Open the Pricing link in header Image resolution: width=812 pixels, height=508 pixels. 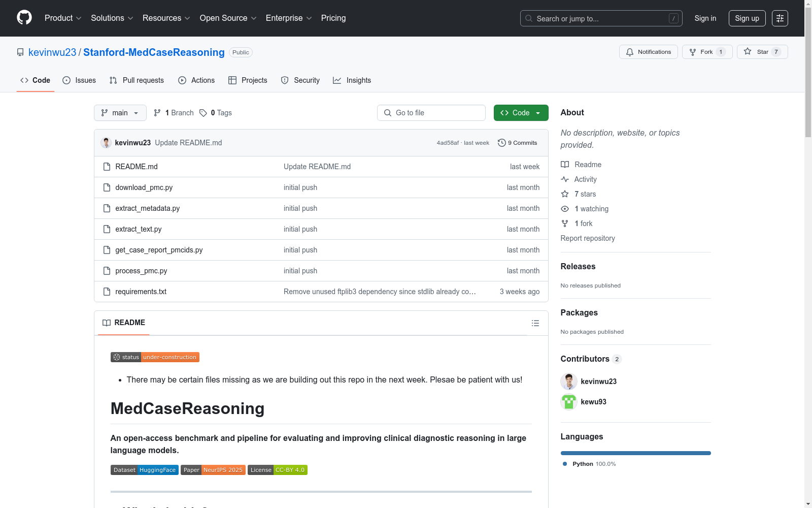(333, 18)
